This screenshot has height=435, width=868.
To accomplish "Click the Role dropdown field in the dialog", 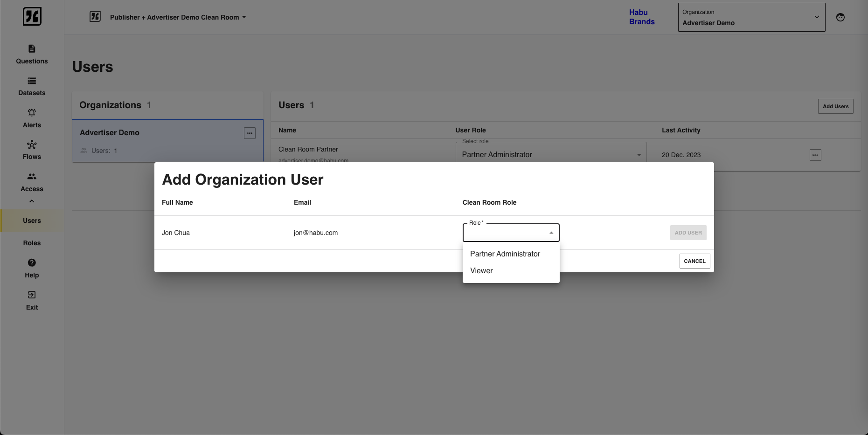I will click(x=511, y=233).
